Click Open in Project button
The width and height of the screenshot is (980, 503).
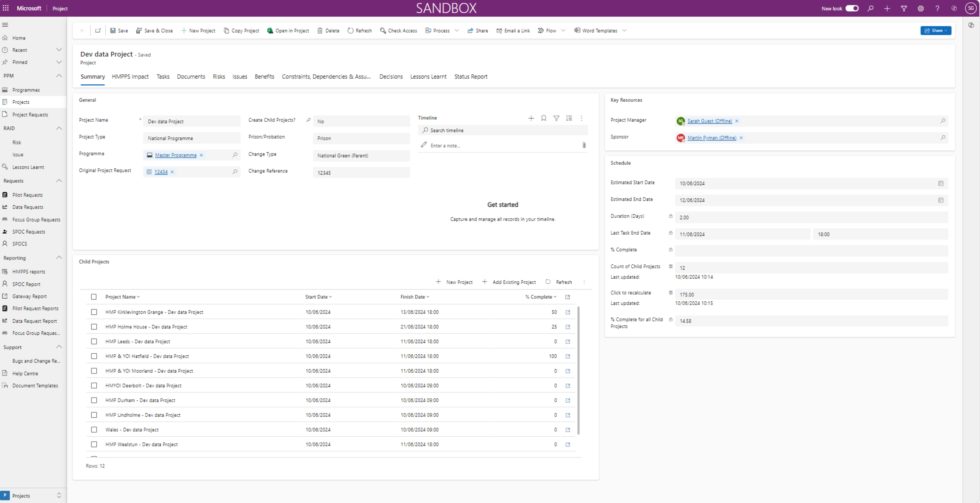tap(288, 30)
